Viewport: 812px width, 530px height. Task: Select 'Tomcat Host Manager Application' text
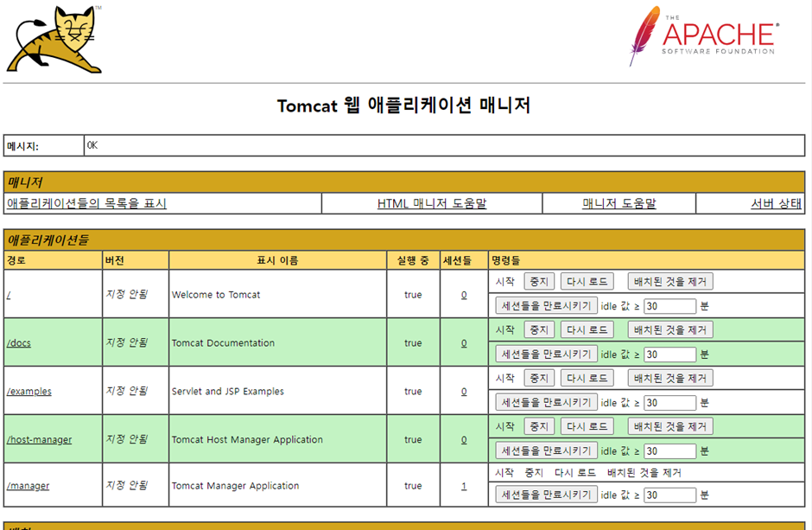(247, 439)
